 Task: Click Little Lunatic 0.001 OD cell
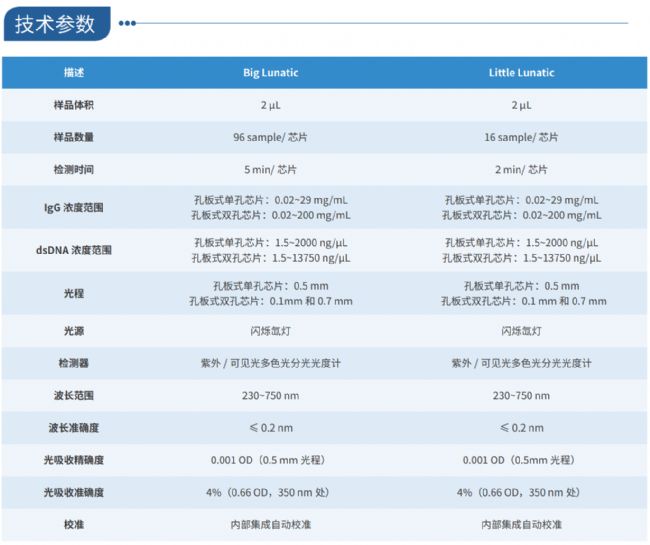(519, 460)
